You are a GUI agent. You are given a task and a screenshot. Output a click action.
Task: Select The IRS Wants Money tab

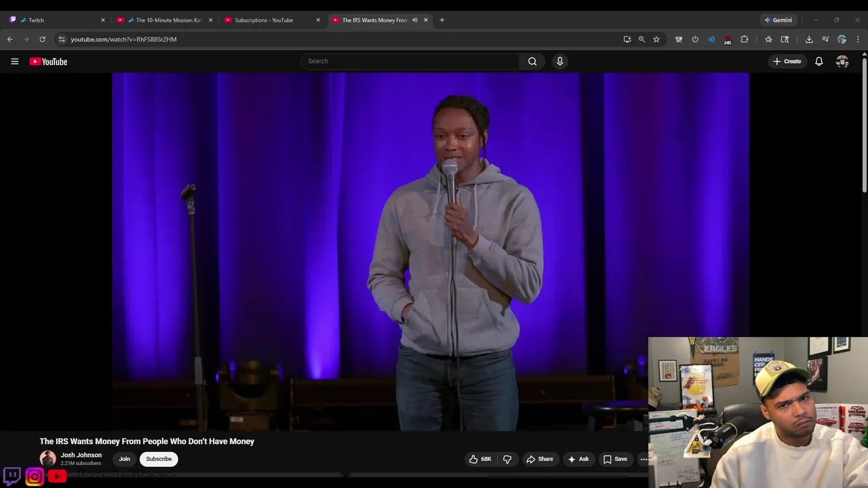click(373, 20)
